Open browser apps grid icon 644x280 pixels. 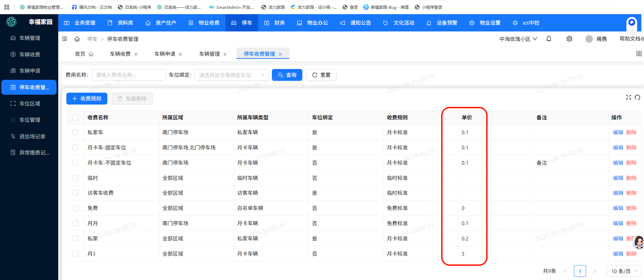coord(7,7)
